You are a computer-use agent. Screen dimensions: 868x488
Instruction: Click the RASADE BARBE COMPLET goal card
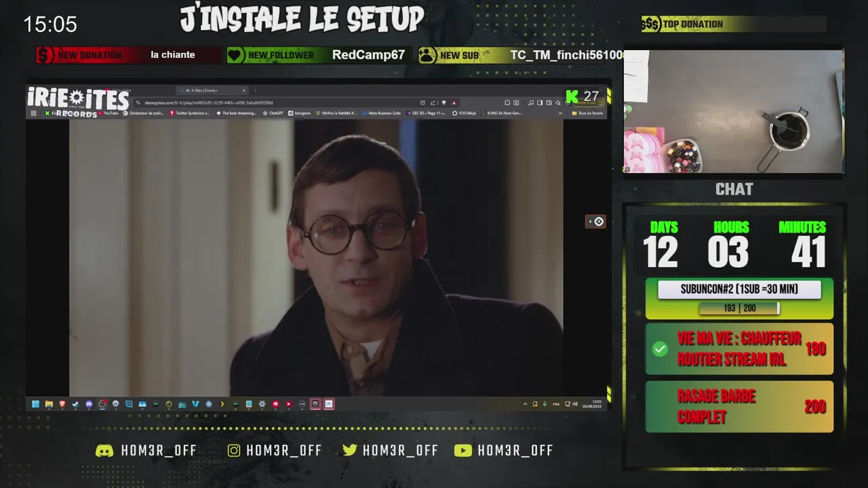[x=739, y=406]
